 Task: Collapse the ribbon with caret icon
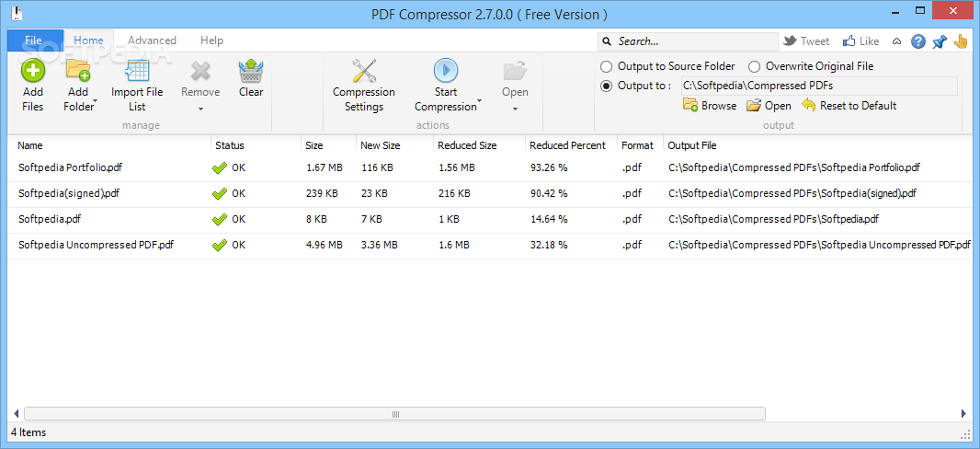coord(897,42)
